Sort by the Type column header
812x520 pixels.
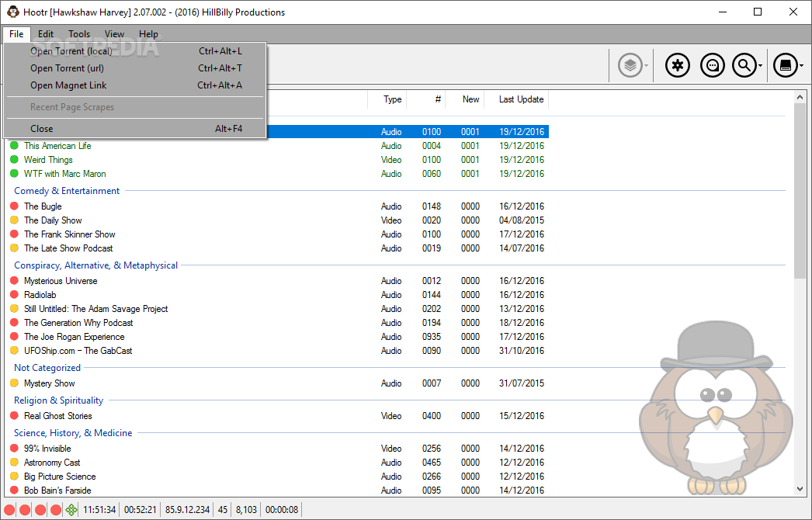point(387,99)
